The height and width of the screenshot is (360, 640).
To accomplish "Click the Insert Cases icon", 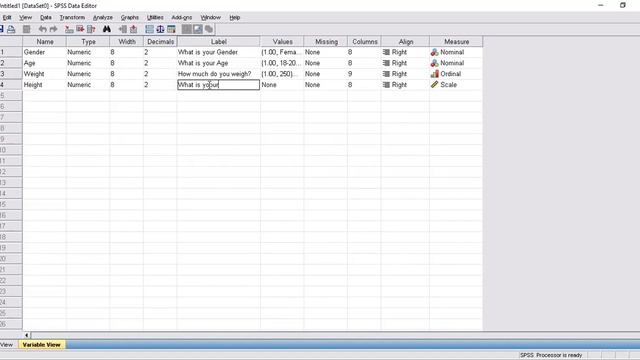I will [x=122, y=29].
